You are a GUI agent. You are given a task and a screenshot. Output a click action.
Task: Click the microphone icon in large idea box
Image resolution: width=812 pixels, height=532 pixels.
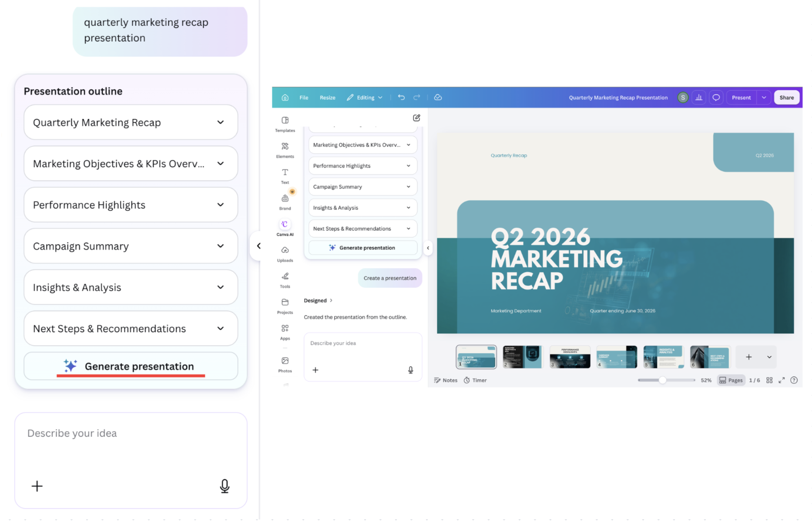pyautogui.click(x=225, y=486)
